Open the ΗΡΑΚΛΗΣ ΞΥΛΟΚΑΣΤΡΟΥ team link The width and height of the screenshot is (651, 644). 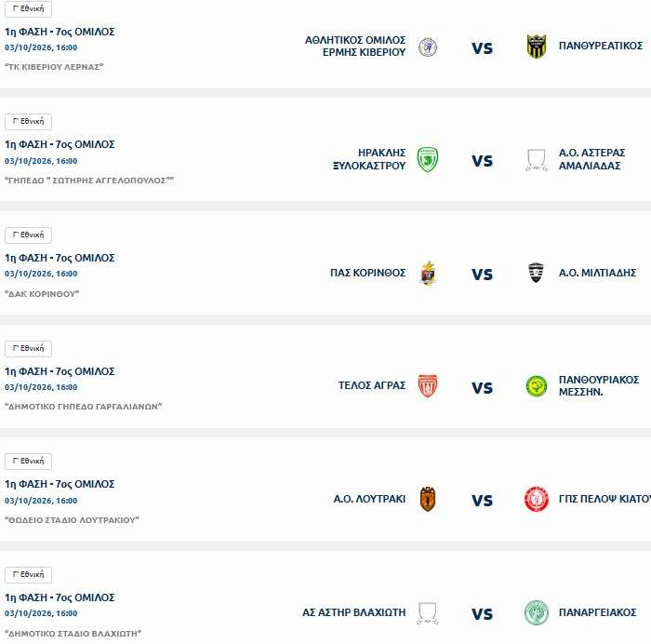[369, 159]
